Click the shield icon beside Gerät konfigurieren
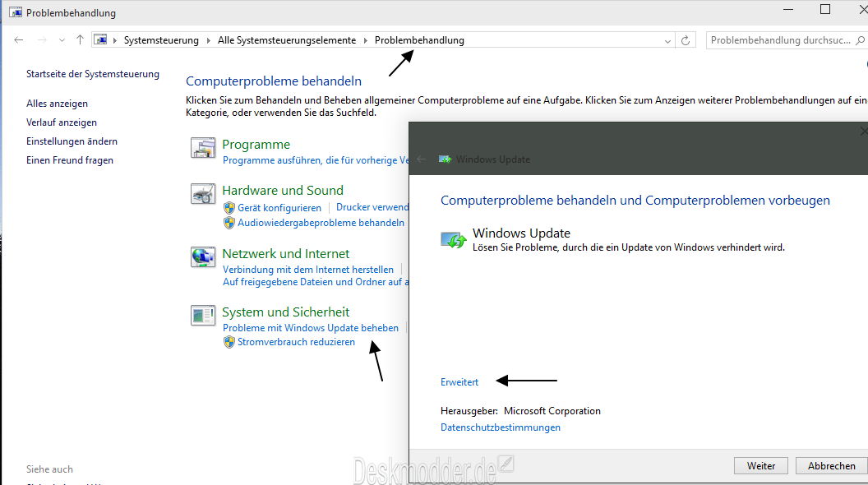 coord(229,208)
